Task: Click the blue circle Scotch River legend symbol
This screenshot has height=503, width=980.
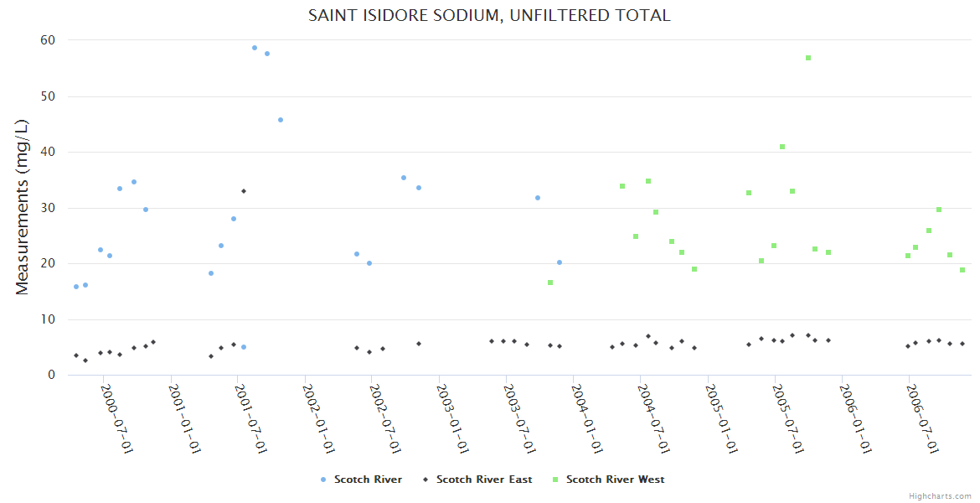Action: 323,480
